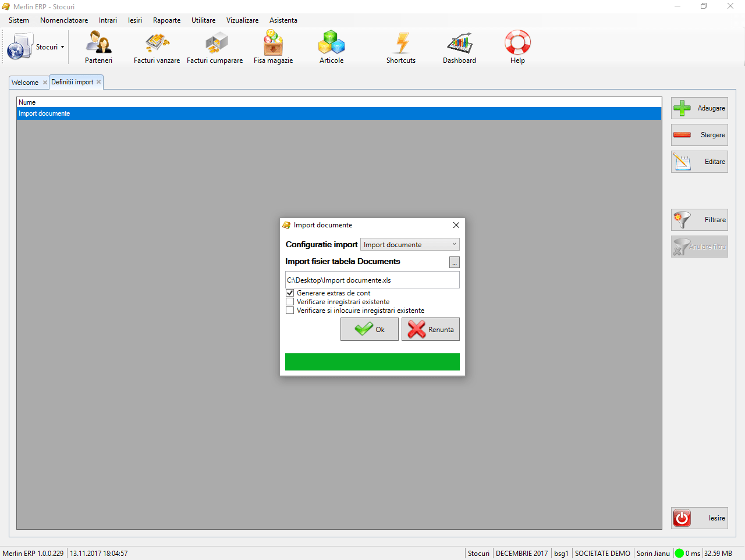Viewport: 745px width, 560px height.
Task: Click the import file path field
Action: [x=372, y=280]
